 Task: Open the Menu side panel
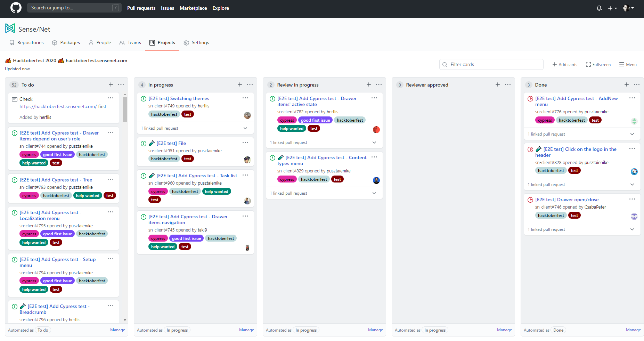[x=628, y=65]
